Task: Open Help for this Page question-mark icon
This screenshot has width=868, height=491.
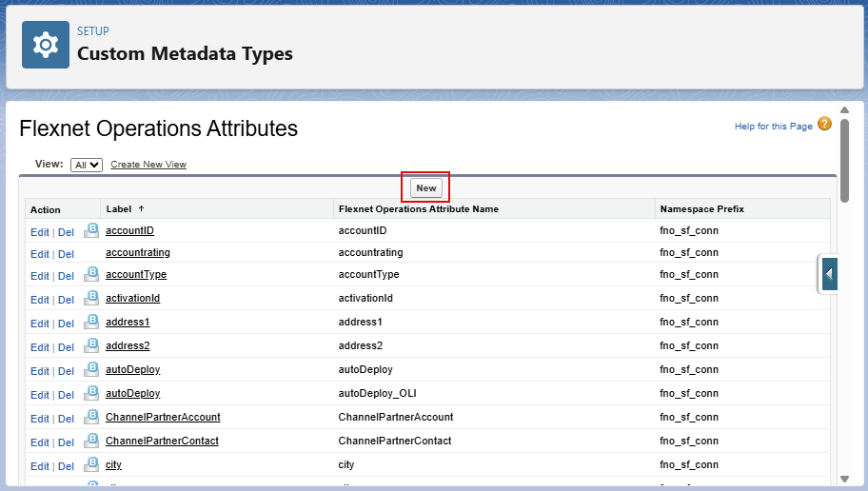Action: (824, 124)
